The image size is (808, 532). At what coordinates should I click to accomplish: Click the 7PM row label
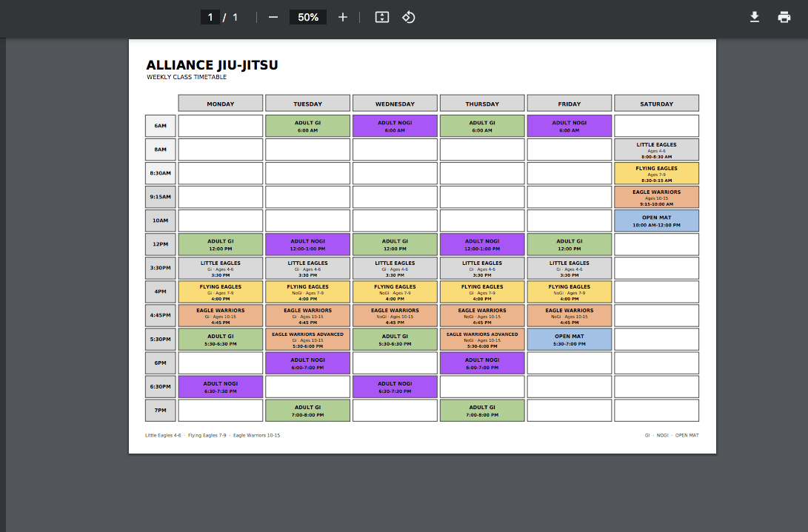pos(160,411)
